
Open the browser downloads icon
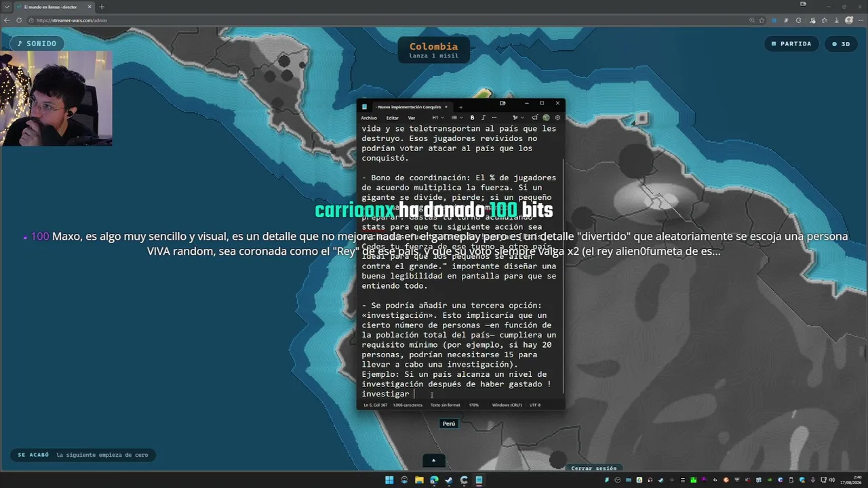[836, 20]
